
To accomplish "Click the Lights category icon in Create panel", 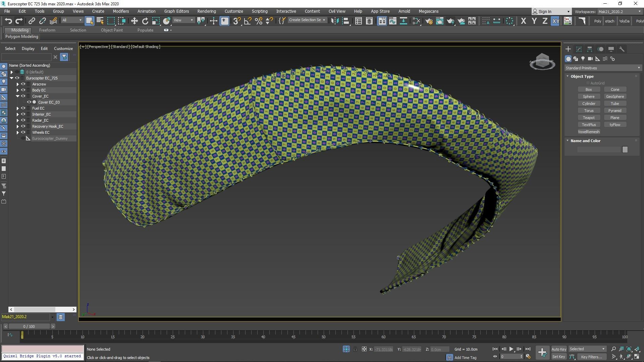I will [583, 59].
